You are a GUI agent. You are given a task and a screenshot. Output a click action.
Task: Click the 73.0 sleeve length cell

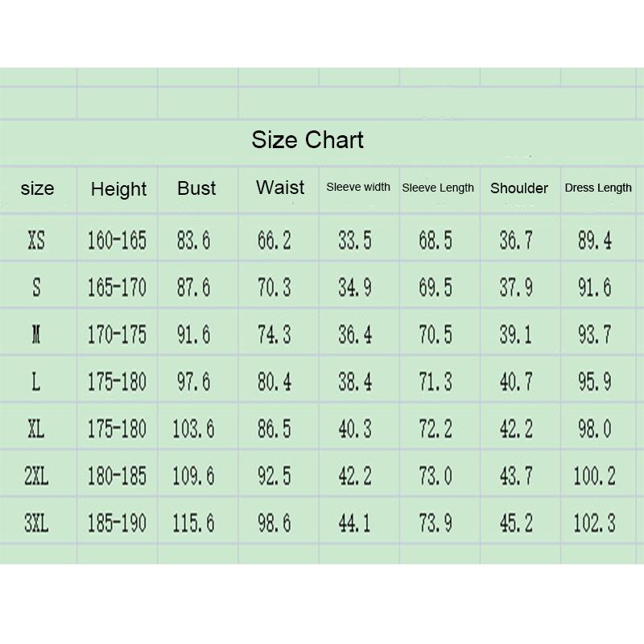click(436, 477)
